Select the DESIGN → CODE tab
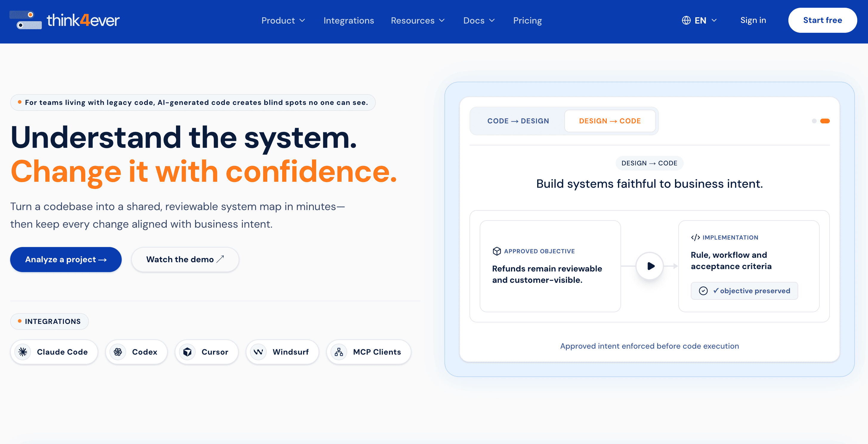 pos(610,121)
